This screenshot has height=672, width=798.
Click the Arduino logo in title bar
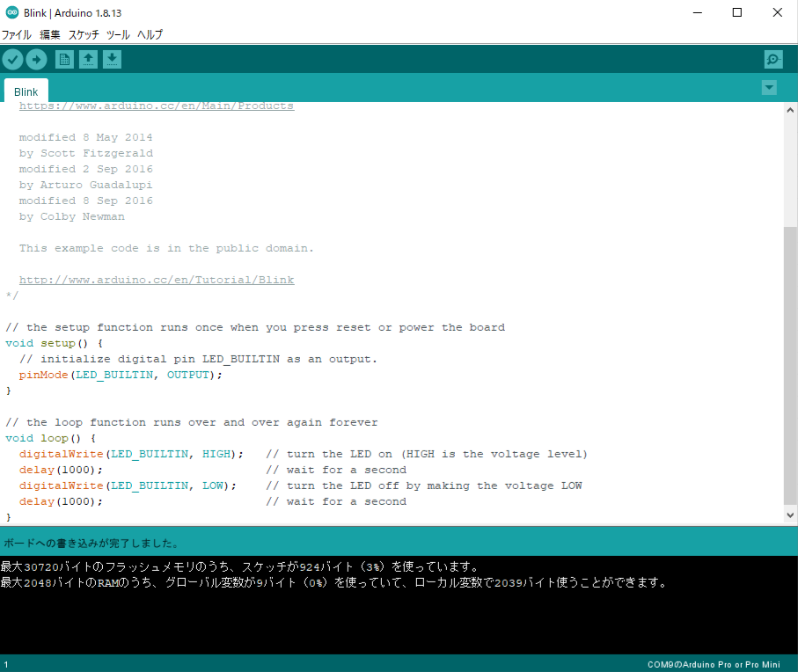11,12
